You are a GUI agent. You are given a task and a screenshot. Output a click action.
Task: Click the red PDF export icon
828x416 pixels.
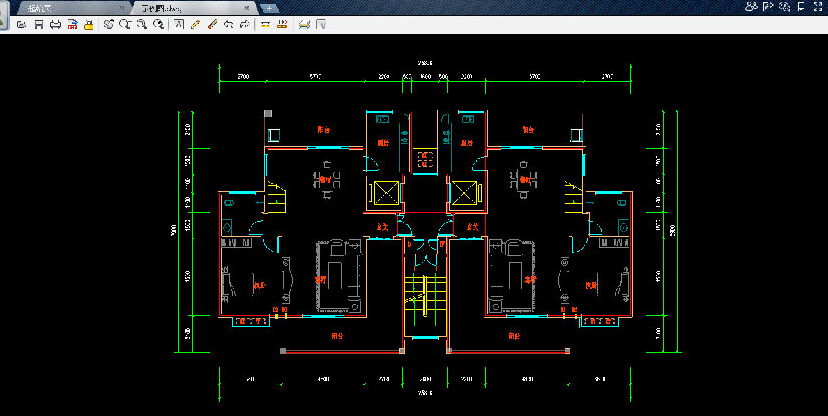[72, 24]
